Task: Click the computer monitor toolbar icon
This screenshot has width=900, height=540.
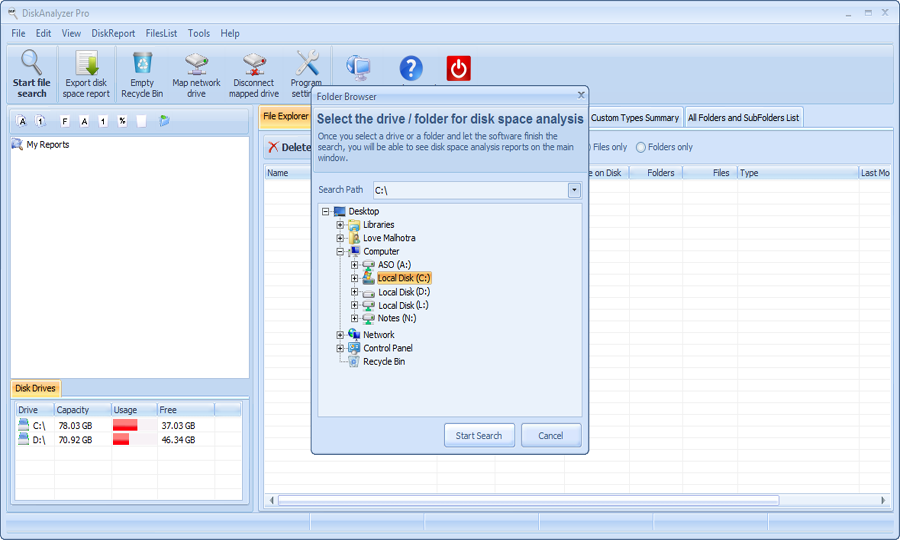Action: pos(359,68)
